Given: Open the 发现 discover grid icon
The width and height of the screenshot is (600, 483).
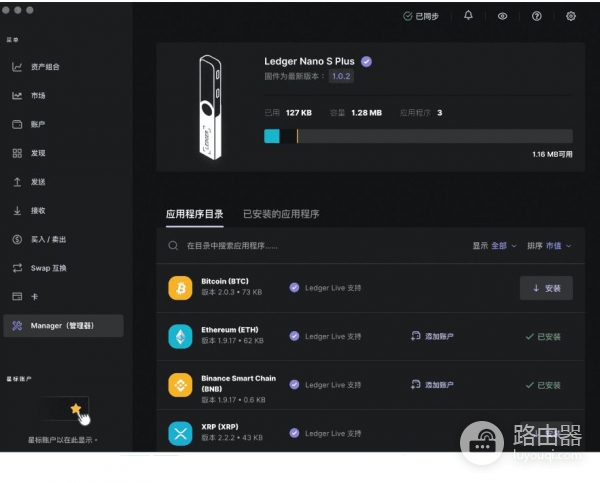Looking at the screenshot, I should 17,153.
